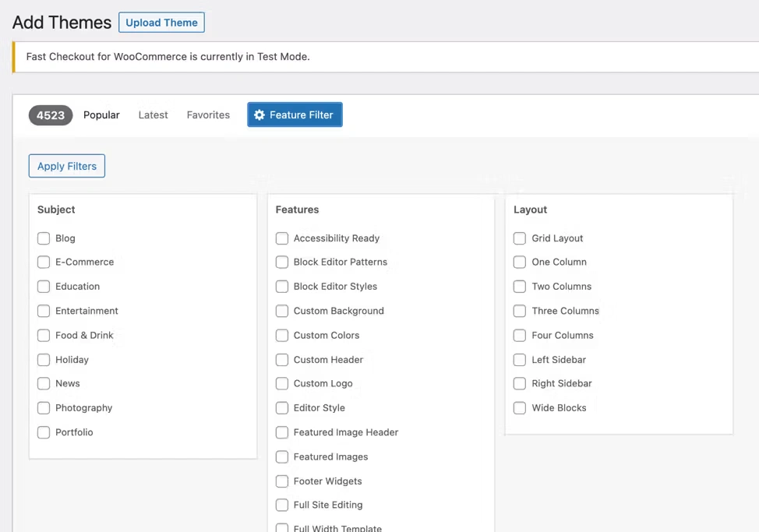Enable Block Editor Patterns checkbox

coord(282,262)
